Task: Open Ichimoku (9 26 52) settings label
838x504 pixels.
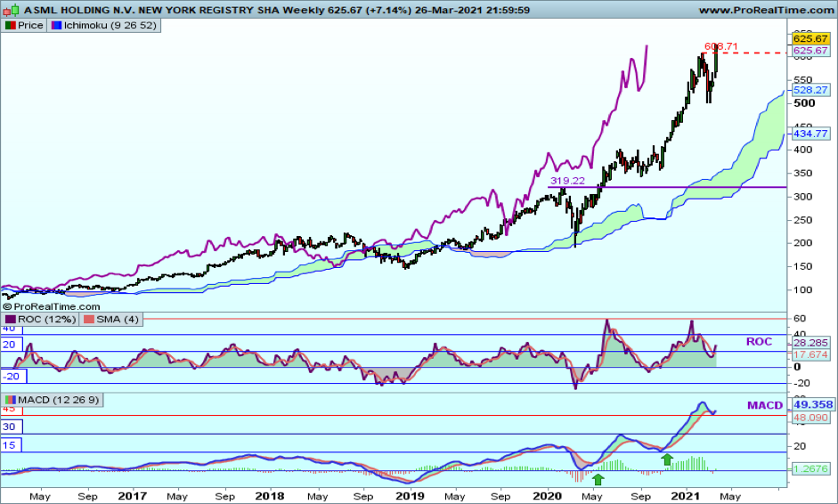Action: 110,25
